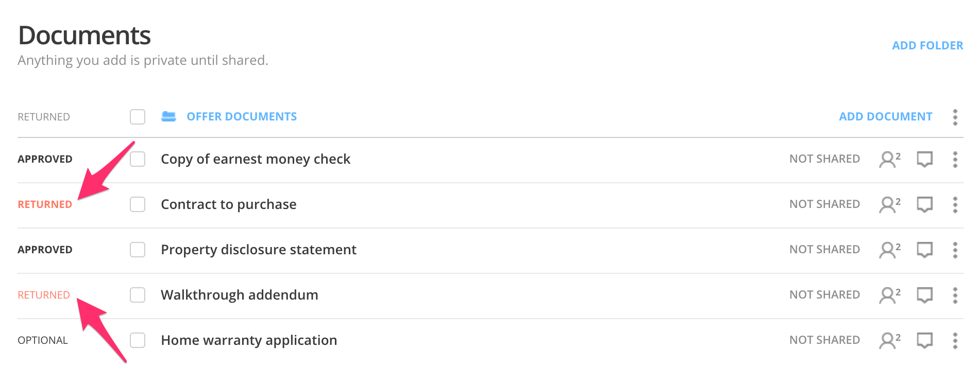The width and height of the screenshot is (980, 384).
Task: Open comment bubble for Copy of earnest money check
Action: tap(924, 159)
